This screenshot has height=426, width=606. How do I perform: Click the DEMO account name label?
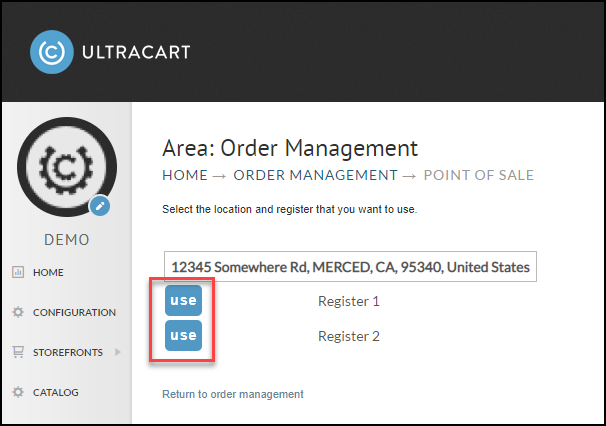67,240
